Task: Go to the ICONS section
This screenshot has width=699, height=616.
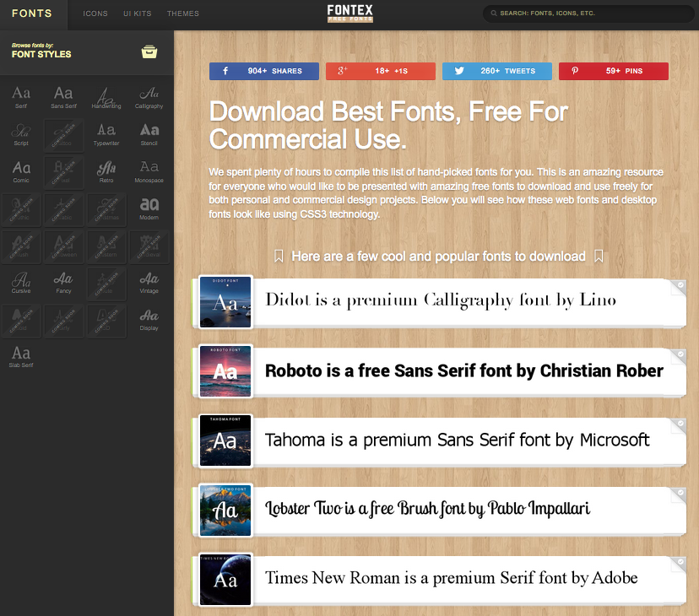Action: point(95,14)
